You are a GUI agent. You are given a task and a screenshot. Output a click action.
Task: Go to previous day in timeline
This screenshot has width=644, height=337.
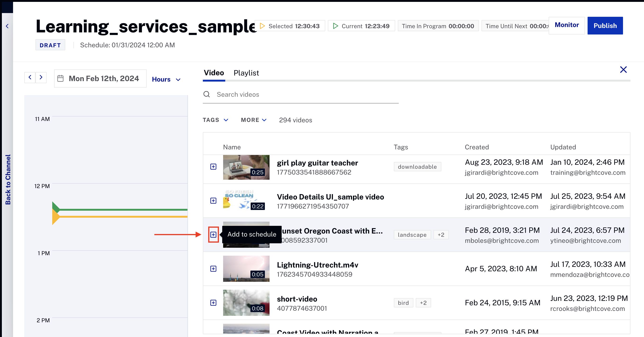30,77
